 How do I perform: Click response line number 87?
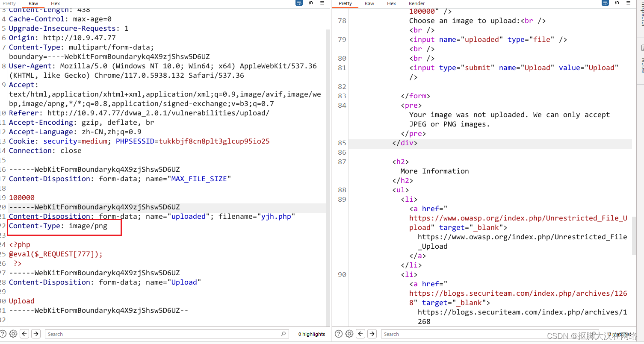(x=342, y=162)
